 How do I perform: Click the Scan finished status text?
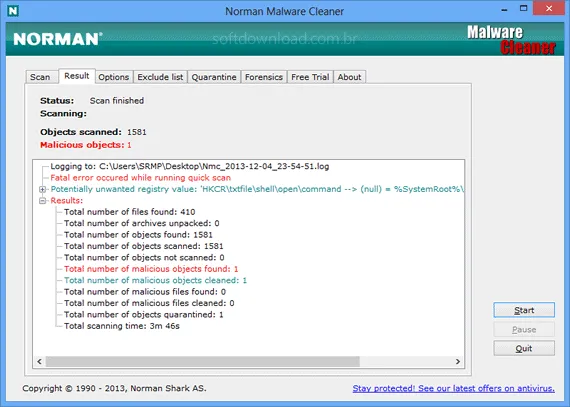click(x=117, y=101)
